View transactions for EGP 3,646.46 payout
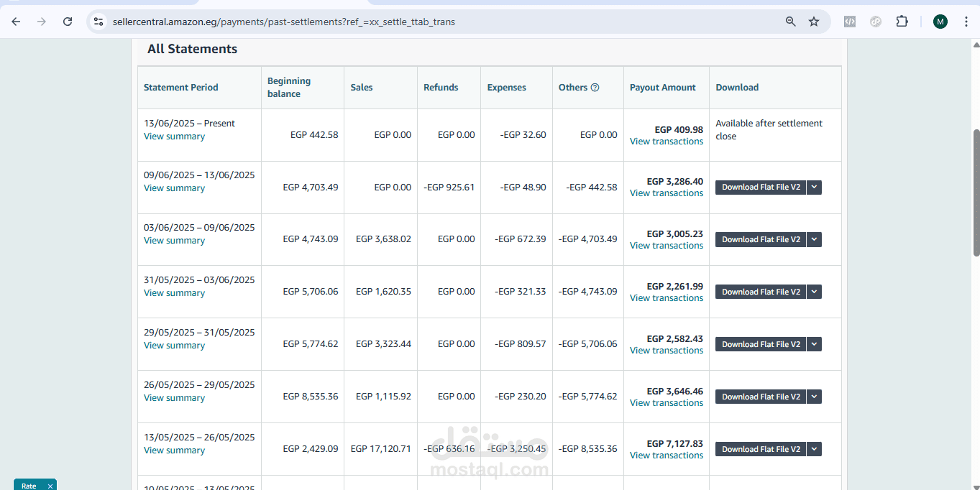The height and width of the screenshot is (490, 980). [x=667, y=403]
